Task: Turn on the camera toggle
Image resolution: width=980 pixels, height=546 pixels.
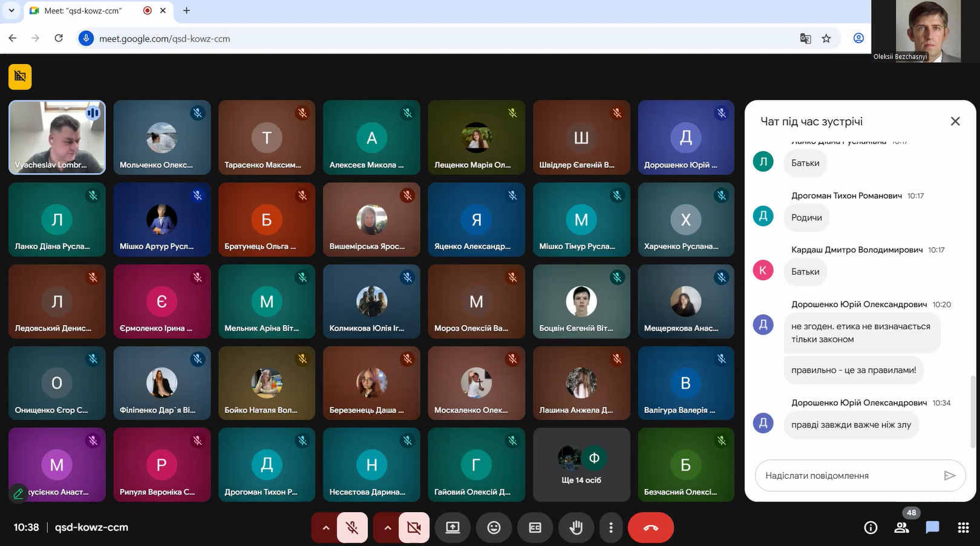Action: click(x=414, y=528)
